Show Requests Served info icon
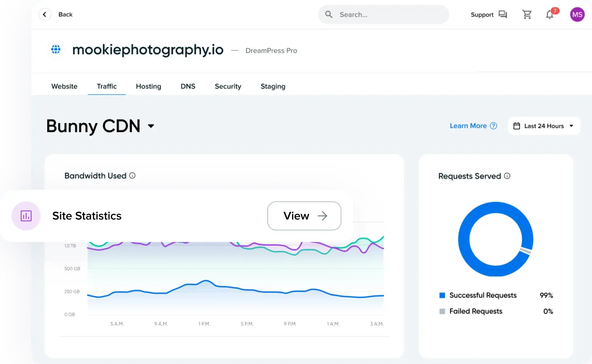Screen dimensions: 592x364 point(507,176)
